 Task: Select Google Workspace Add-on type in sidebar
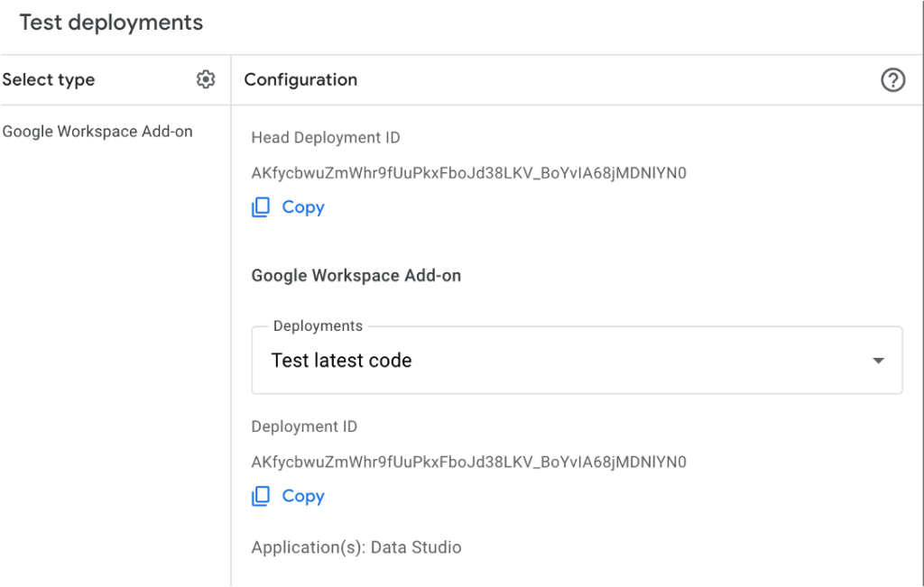[x=97, y=132]
